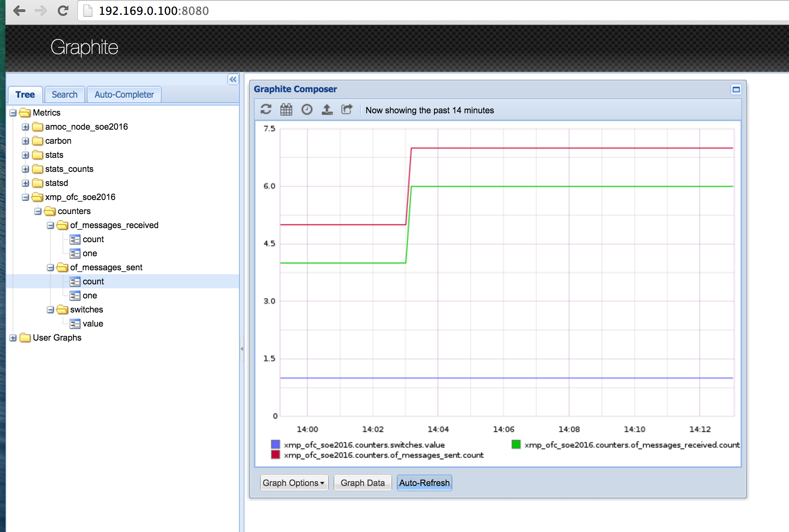The height and width of the screenshot is (532, 789).
Task: Reload the page with browser refresh icon
Action: pyautogui.click(x=62, y=11)
